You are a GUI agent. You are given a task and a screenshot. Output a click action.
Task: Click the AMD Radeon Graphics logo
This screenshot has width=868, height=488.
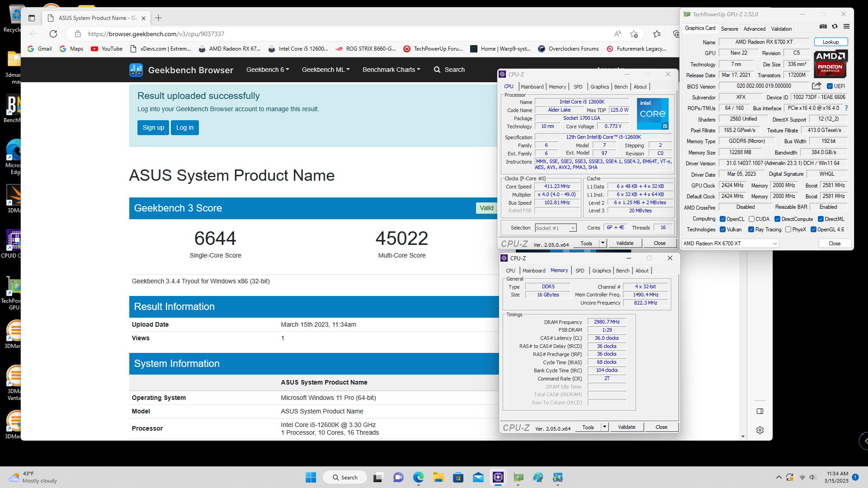[x=831, y=64]
